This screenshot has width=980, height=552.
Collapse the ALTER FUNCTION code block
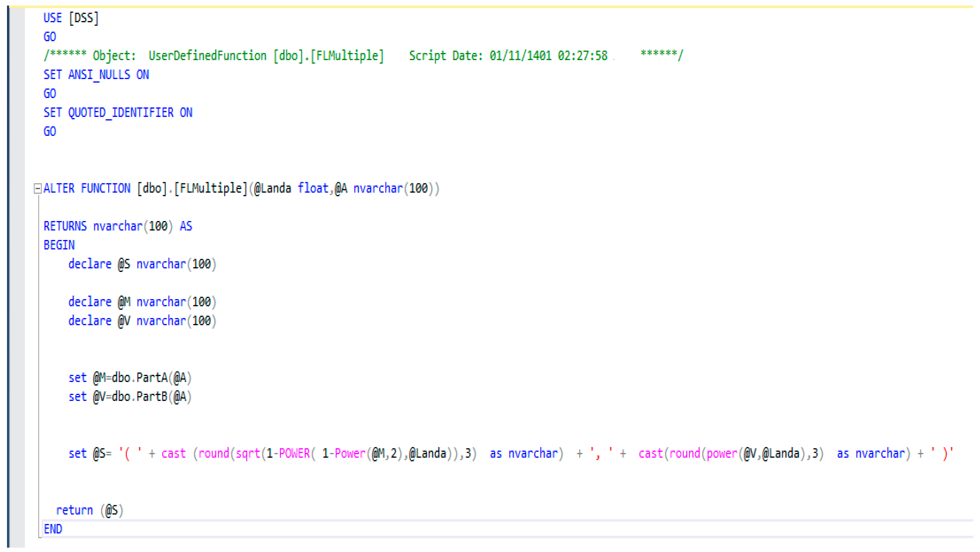coord(37,189)
